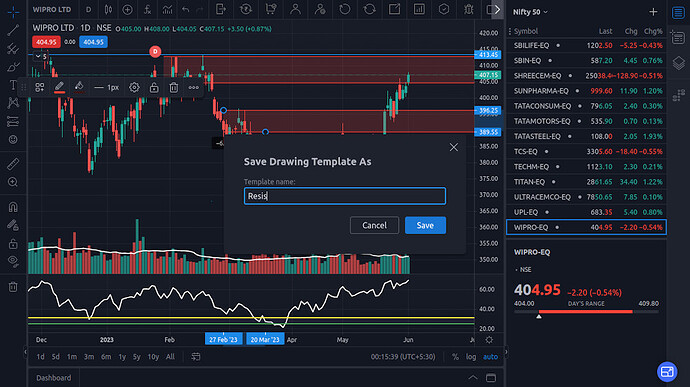Click the Template name input field

pos(345,196)
